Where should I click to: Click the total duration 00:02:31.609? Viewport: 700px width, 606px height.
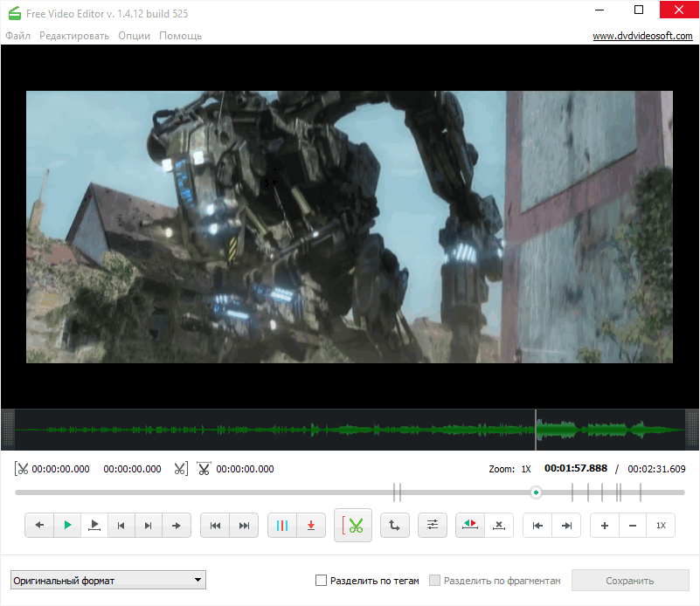[656, 469]
